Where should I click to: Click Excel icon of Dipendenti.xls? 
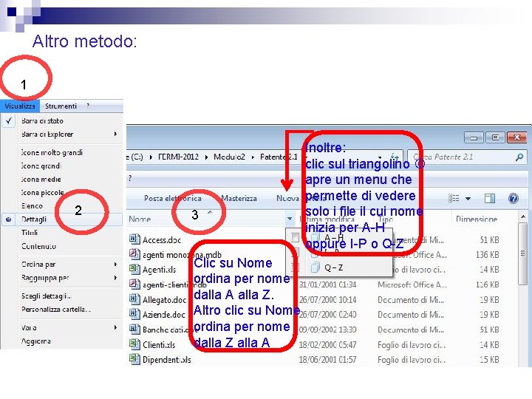tap(134, 359)
